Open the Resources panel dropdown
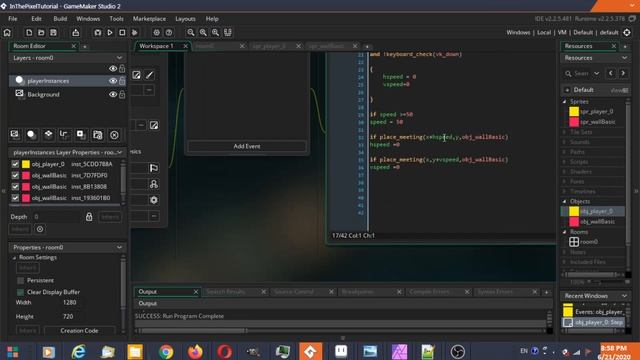Viewport: 640px width, 360px height. coord(624,58)
